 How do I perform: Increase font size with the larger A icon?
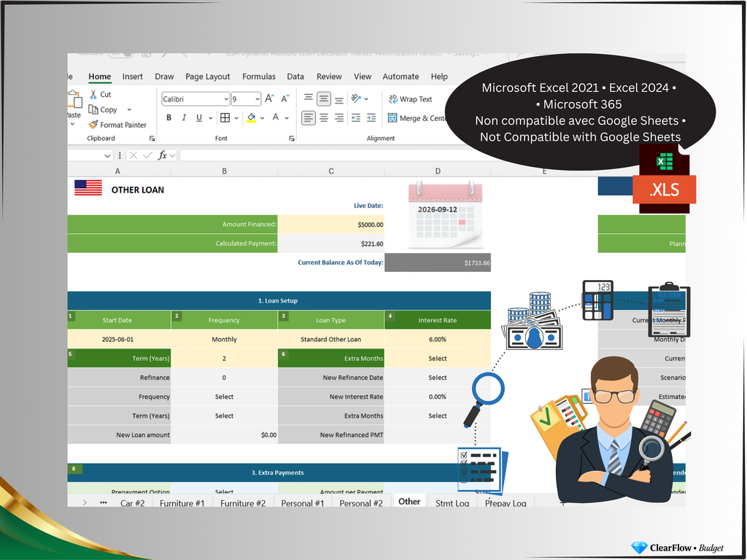(270, 98)
